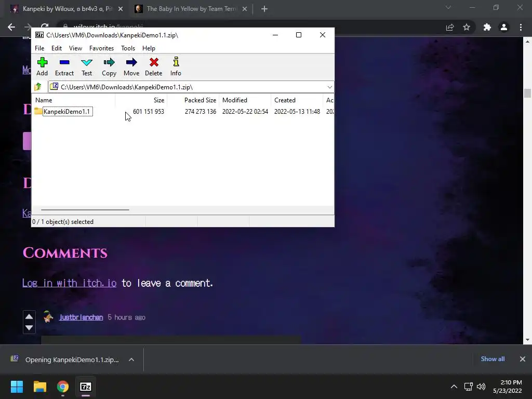532x399 pixels.
Task: Click 'Log in with itch.io' link
Action: (x=69, y=283)
